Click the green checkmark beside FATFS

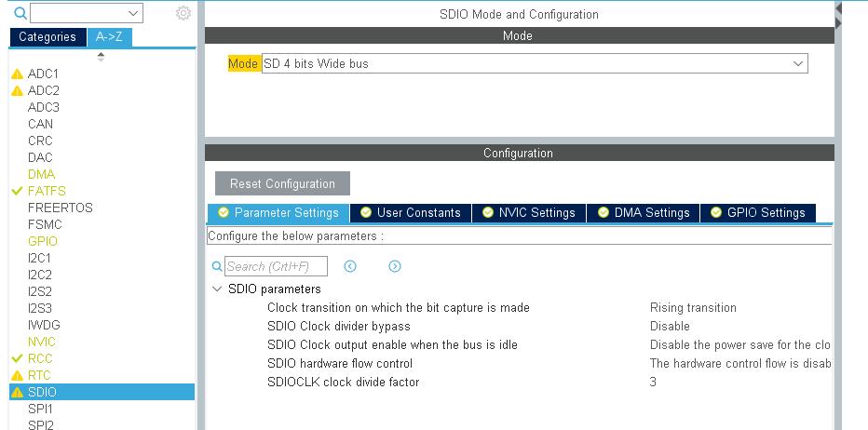[17, 192]
